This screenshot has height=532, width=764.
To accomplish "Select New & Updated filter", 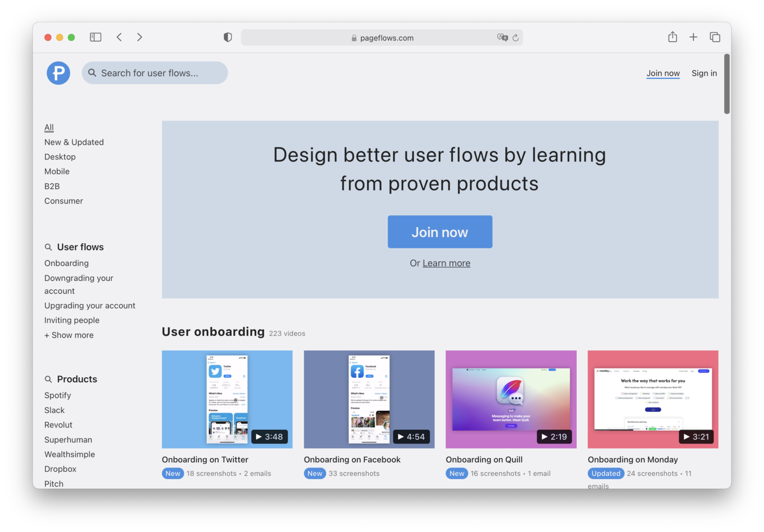I will tap(74, 142).
